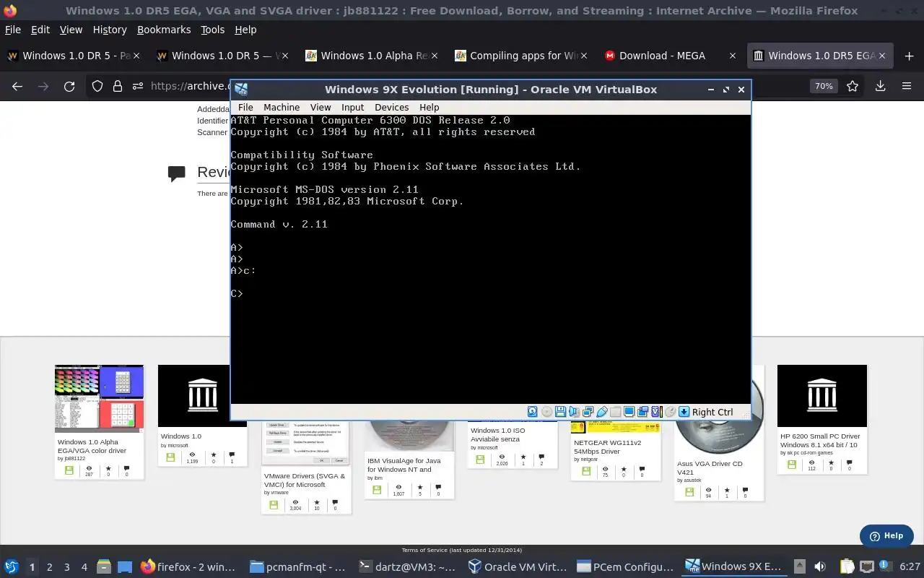This screenshot has width=924, height=578.
Task: Open the taskbar file manager launcher
Action: [103, 567]
